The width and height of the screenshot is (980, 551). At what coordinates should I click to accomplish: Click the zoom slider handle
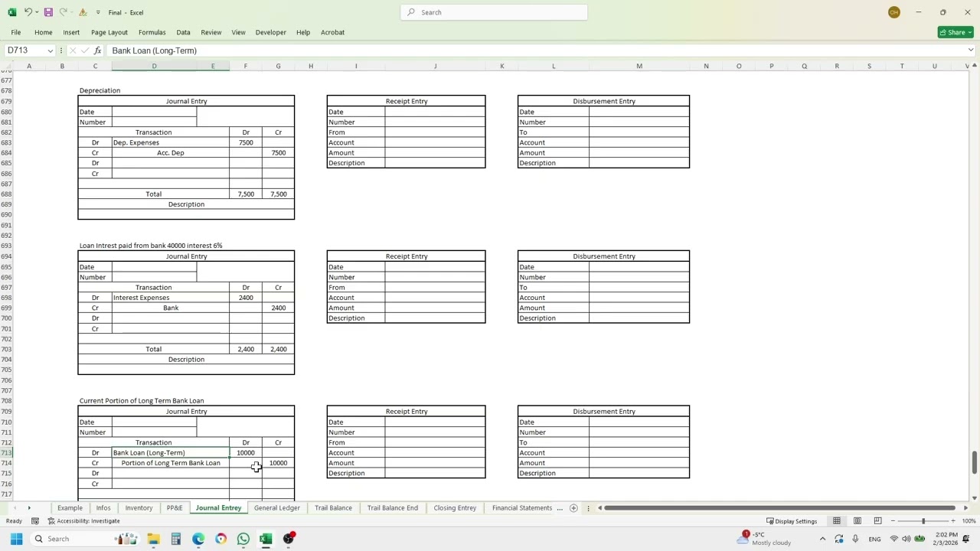coord(923,521)
